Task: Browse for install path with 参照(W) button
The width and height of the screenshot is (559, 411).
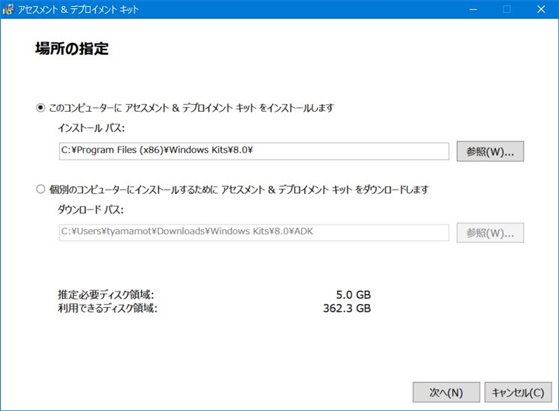Action: [490, 151]
